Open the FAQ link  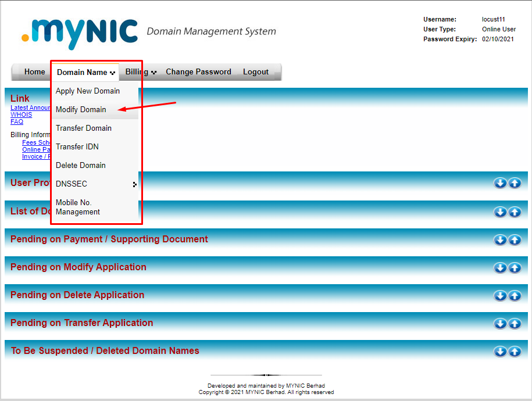pyautogui.click(x=17, y=121)
